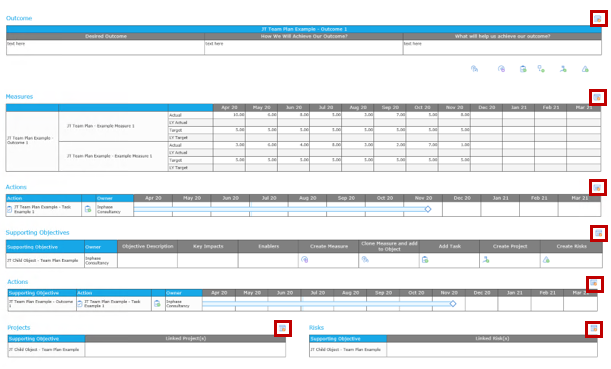Image resolution: width=611 pixels, height=369 pixels.
Task: Click the Create Project icon in Supporting Objectives row
Action: (x=486, y=260)
